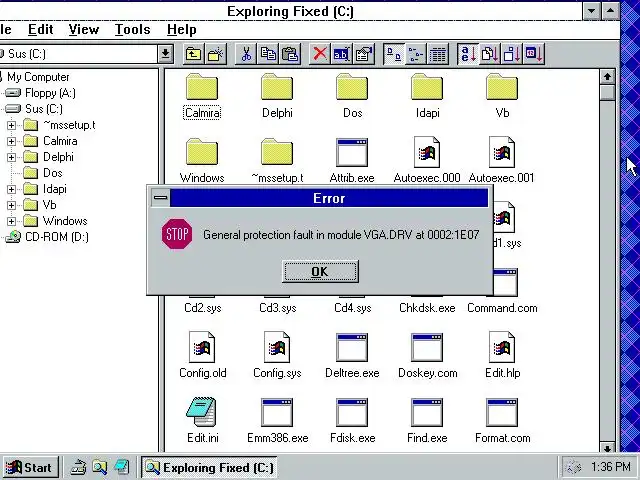640x480 pixels.
Task: Open the Help menu
Action: pyautogui.click(x=182, y=29)
